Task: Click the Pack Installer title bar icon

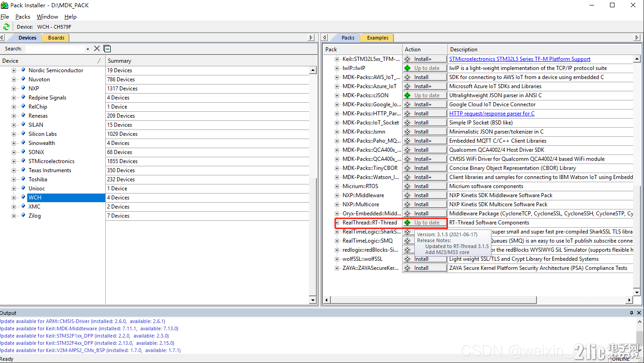Action: coord(5,5)
